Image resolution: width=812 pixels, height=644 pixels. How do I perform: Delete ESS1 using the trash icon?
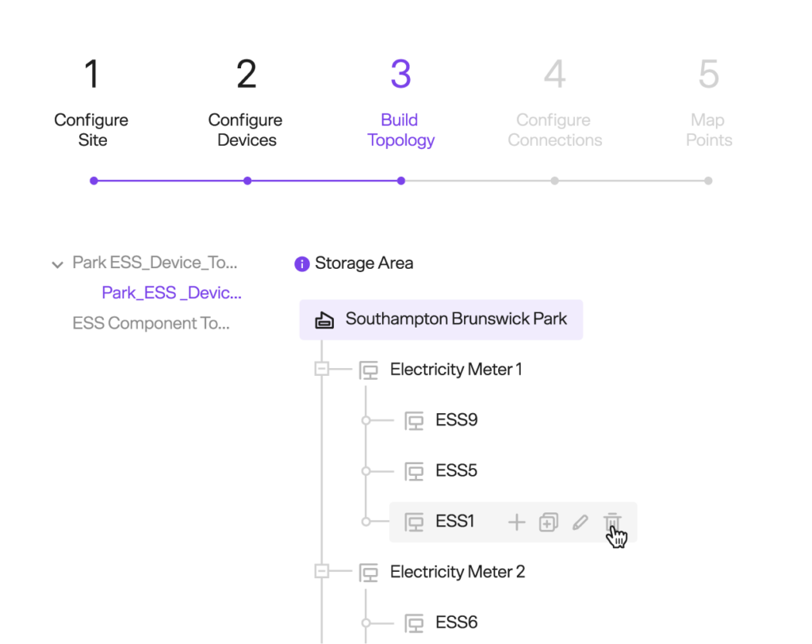tap(611, 521)
